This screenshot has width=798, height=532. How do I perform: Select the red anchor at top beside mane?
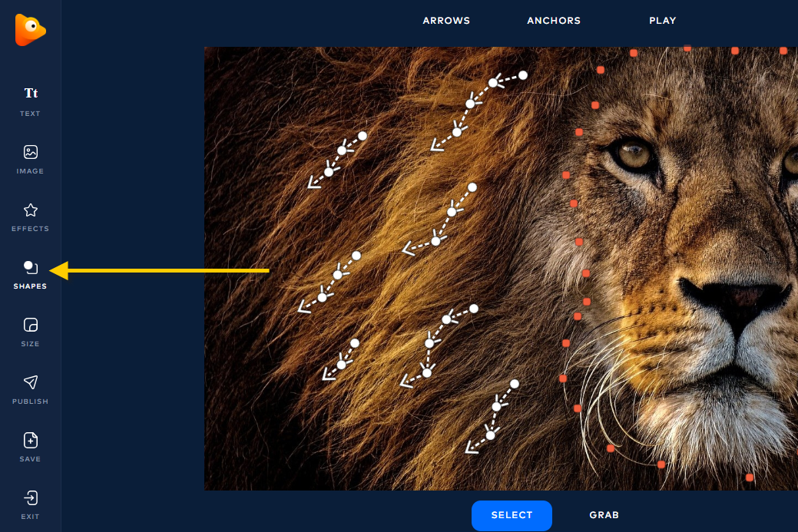(601, 70)
